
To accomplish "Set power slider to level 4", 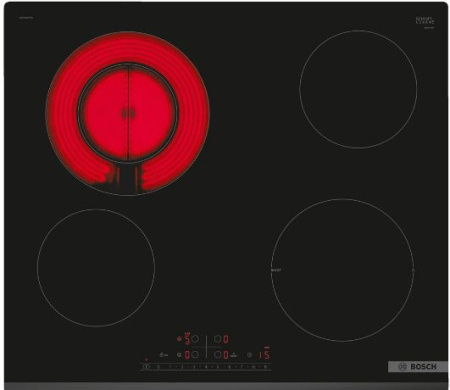I will pos(206,367).
